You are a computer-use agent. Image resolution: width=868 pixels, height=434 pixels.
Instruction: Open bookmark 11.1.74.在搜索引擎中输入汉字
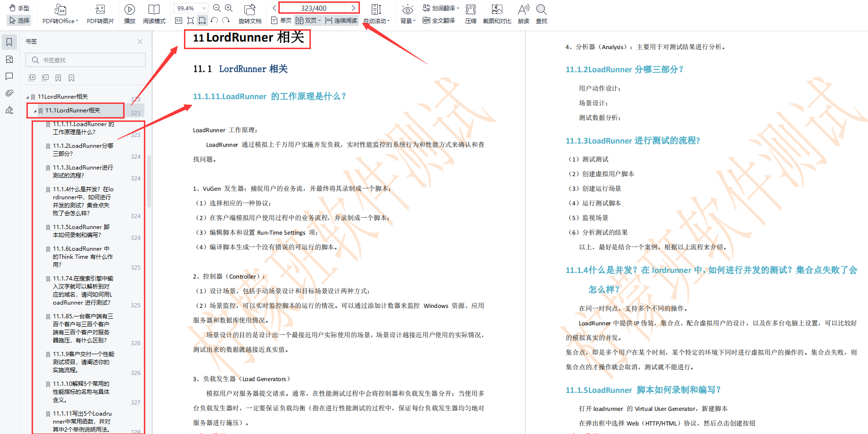[x=83, y=290]
